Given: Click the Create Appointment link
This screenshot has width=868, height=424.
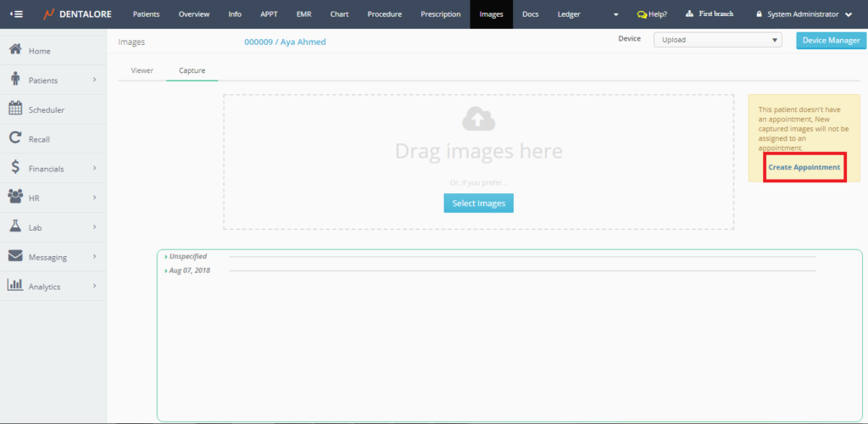Looking at the screenshot, I should tap(804, 167).
